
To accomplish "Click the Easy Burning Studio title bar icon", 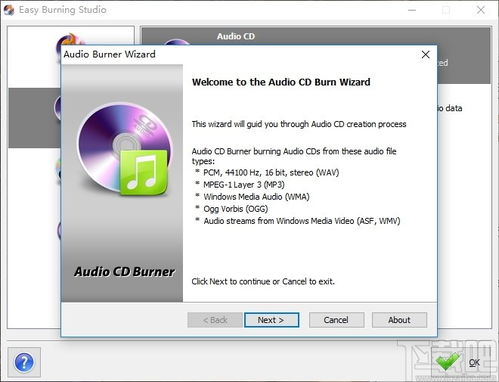I will coord(9,10).
